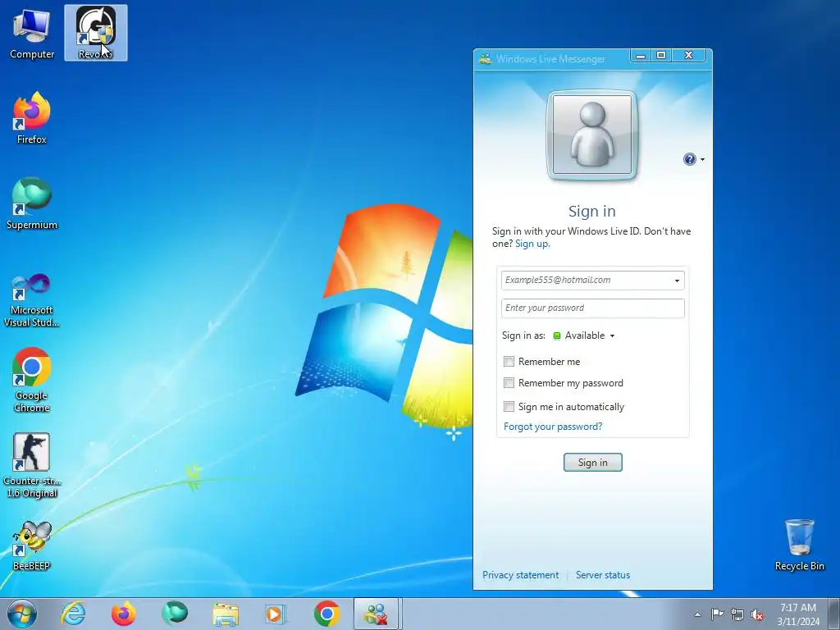Click the Sign in button
Screen dimensions: 840x630
point(592,463)
